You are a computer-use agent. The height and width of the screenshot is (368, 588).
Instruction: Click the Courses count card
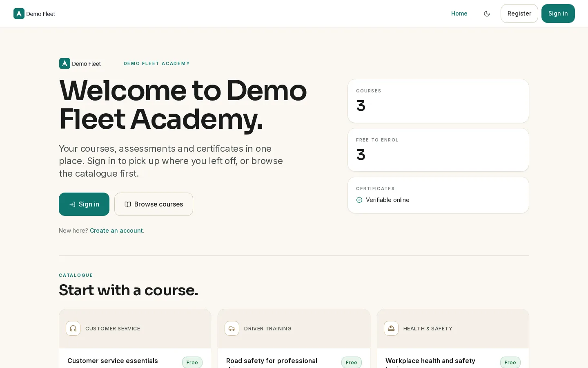(x=438, y=101)
